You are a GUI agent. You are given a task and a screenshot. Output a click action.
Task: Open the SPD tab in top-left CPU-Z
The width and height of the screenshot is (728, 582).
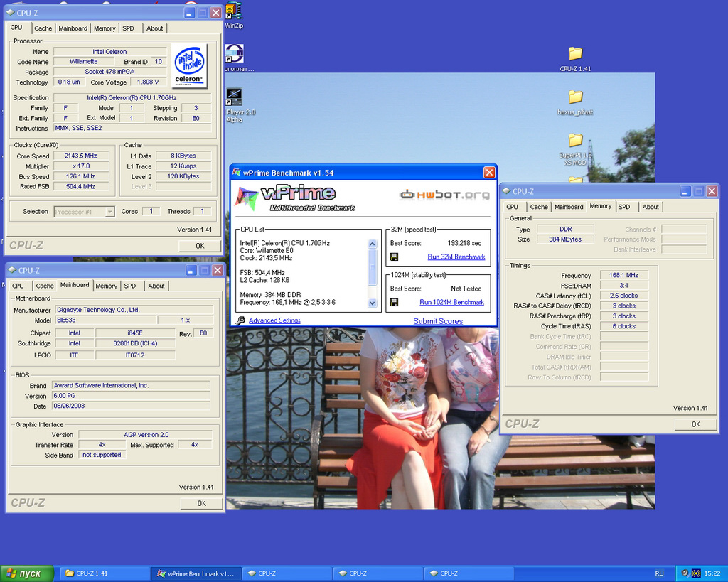click(128, 28)
